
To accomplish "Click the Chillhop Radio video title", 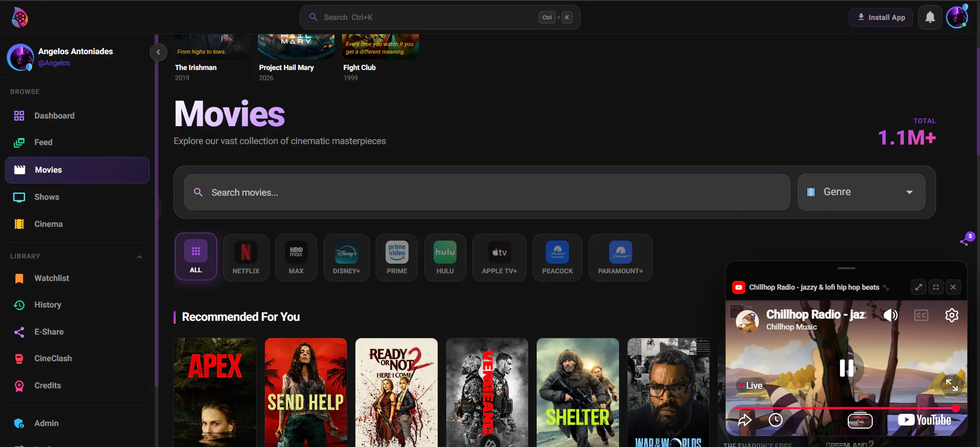I will [x=816, y=315].
